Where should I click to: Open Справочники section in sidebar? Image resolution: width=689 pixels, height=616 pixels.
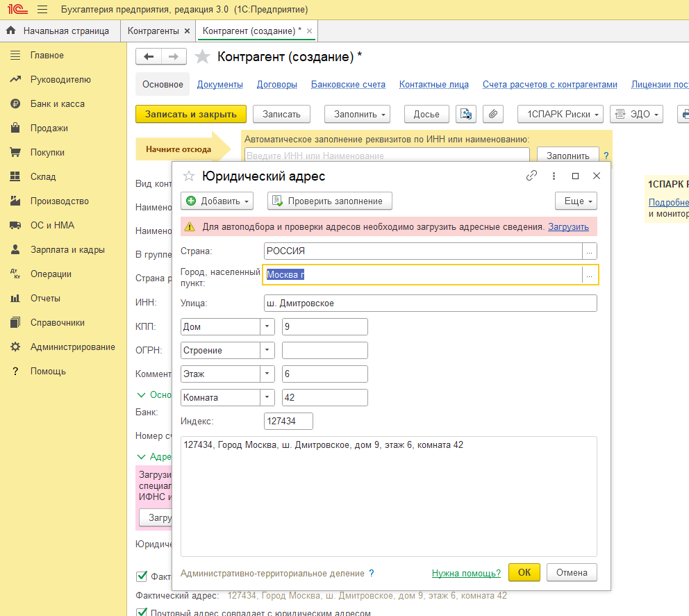(57, 322)
